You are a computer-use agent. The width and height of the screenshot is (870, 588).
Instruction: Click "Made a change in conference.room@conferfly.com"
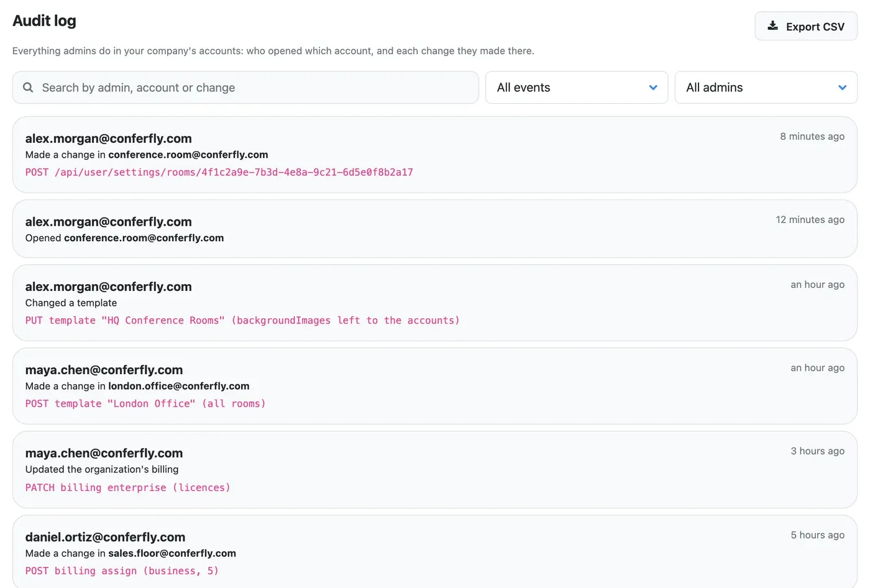[147, 155]
